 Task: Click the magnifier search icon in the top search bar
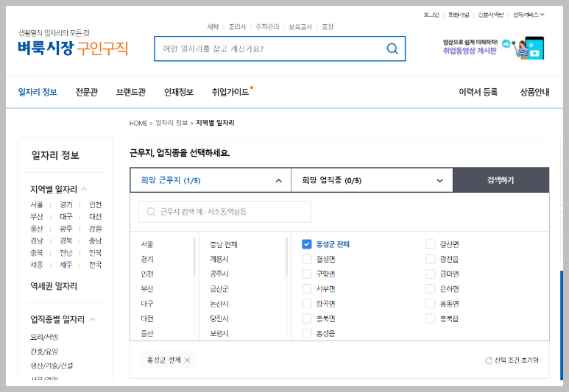392,49
